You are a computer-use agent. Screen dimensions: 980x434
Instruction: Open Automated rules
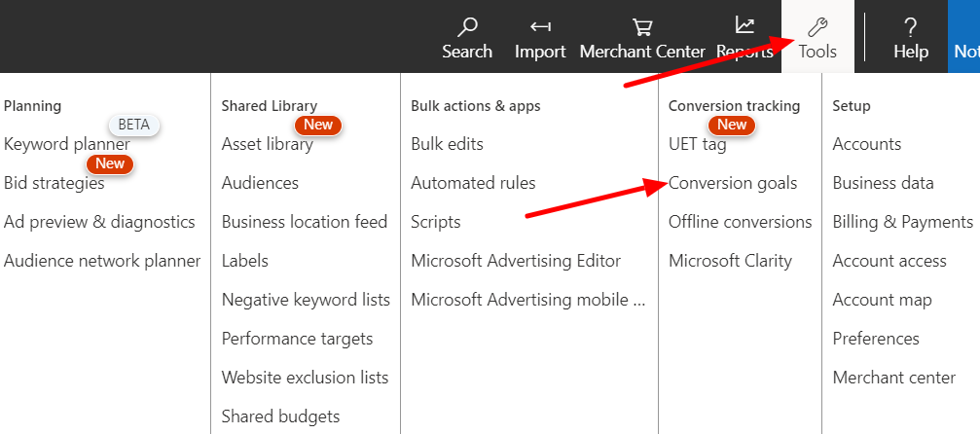473,183
